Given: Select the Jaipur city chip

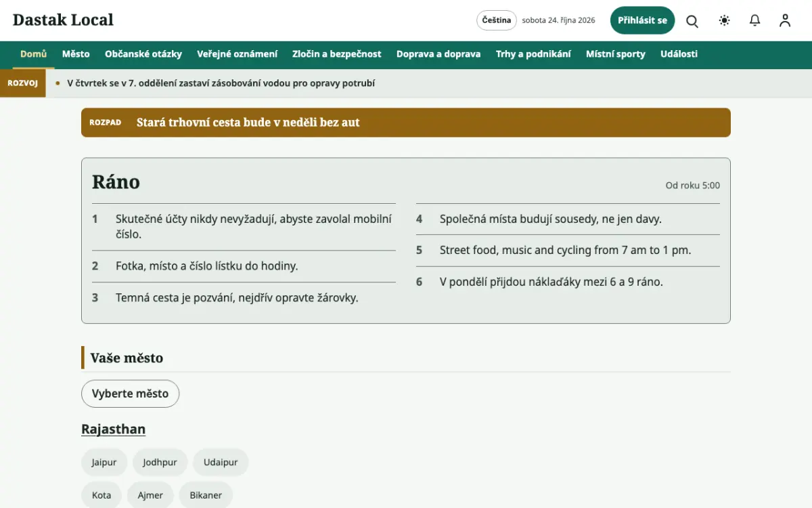Looking at the screenshot, I should 104,462.
